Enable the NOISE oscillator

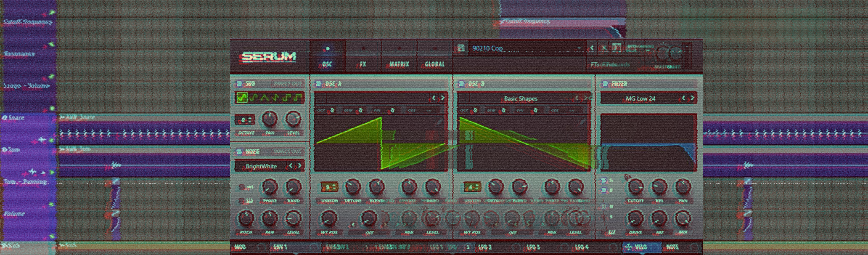(x=239, y=151)
